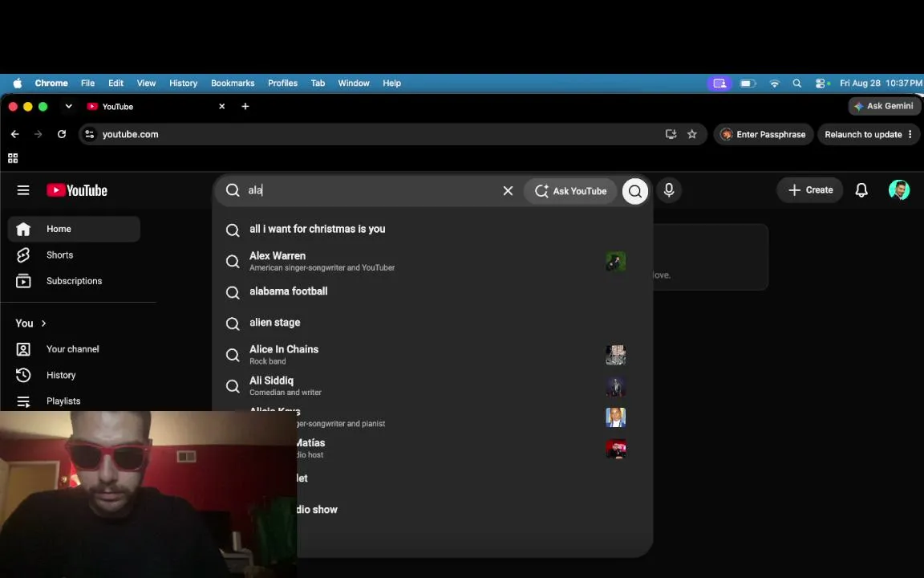Select the Alice In Chains suggestion
Screen dimensions: 924x578
coord(432,355)
